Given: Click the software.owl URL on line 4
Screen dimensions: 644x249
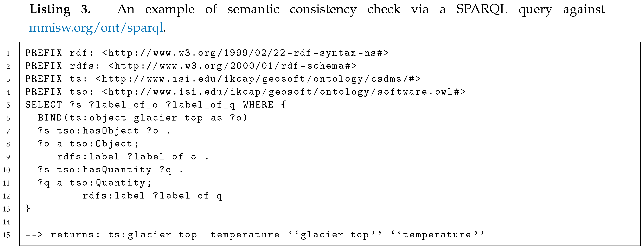Looking at the screenshot, I should (284, 92).
